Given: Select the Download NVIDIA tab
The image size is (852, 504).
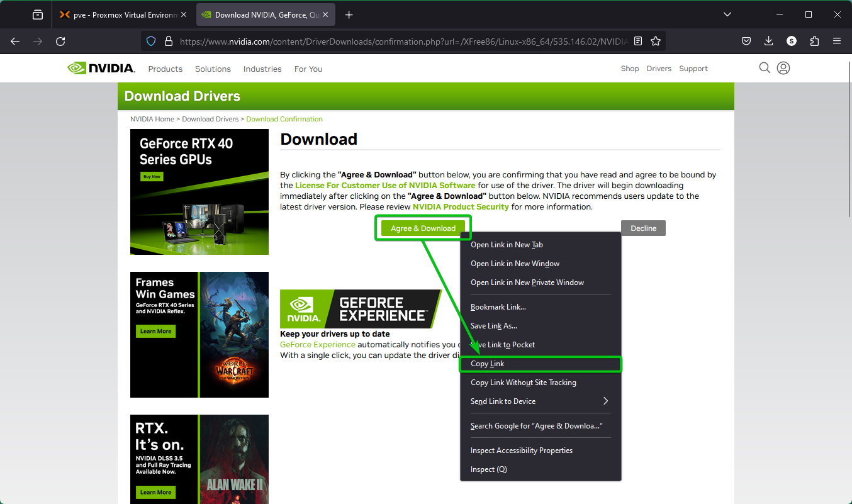Looking at the screenshot, I should pos(266,14).
